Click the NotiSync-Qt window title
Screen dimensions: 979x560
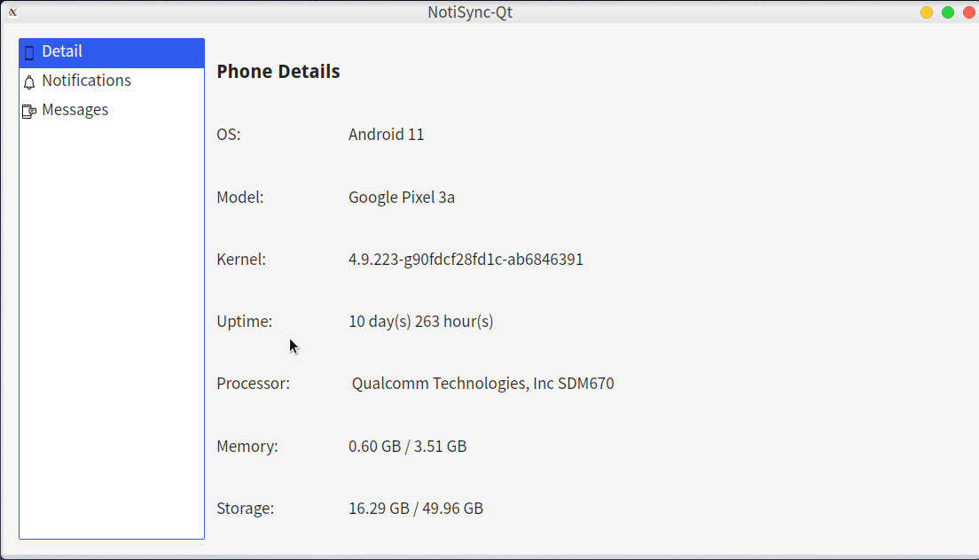tap(470, 12)
